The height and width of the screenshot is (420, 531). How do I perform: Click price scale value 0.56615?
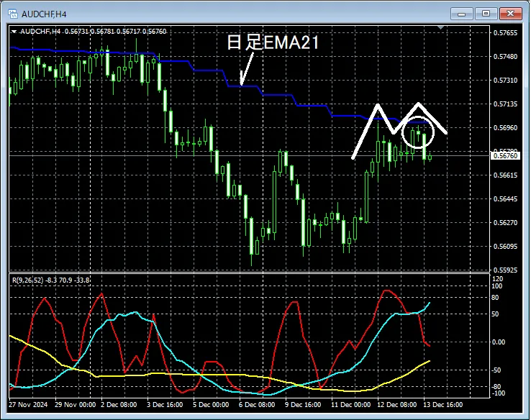click(505, 175)
